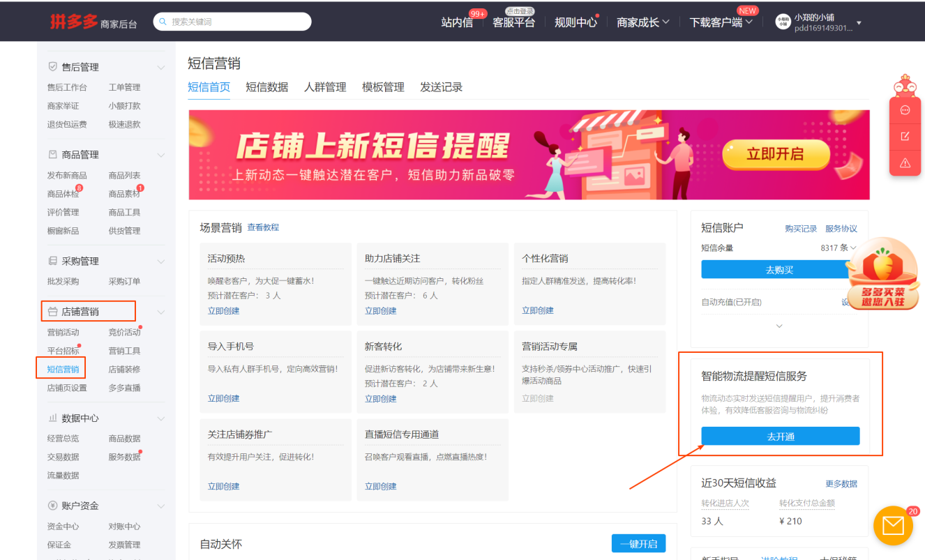Open 批发采购 in sidebar

[x=63, y=282]
